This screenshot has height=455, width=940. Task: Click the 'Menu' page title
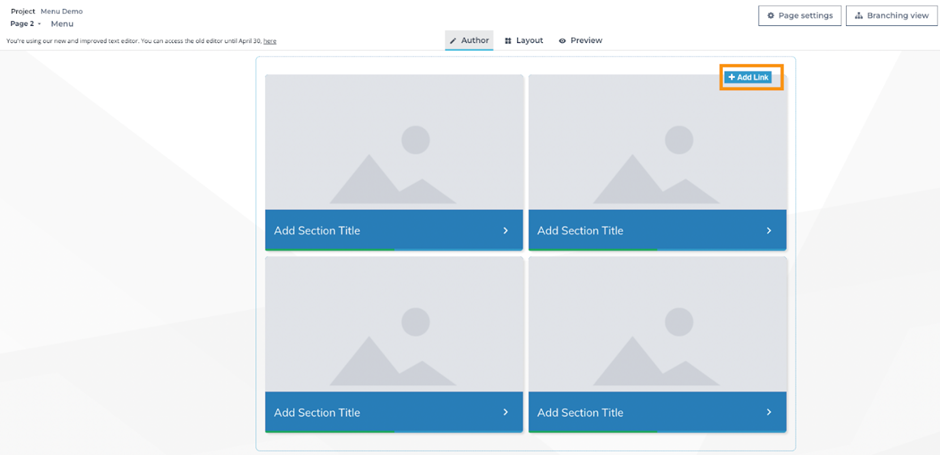click(x=62, y=24)
